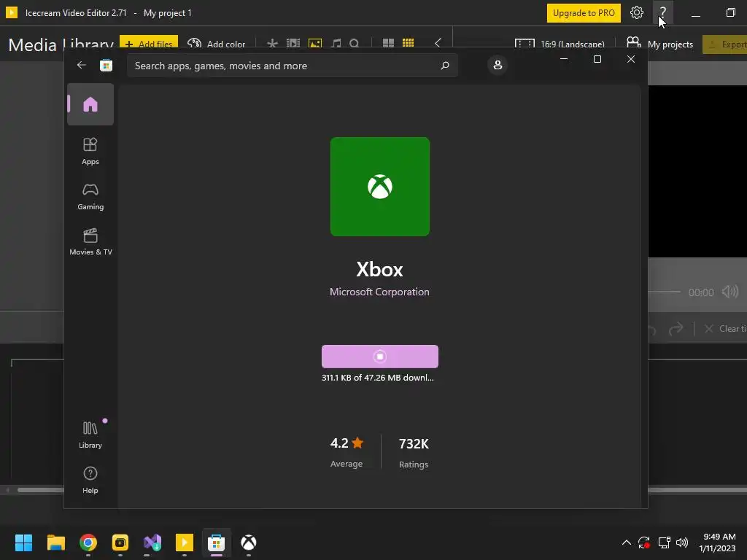Open Store Help
The width and height of the screenshot is (747, 560).
pos(90,480)
